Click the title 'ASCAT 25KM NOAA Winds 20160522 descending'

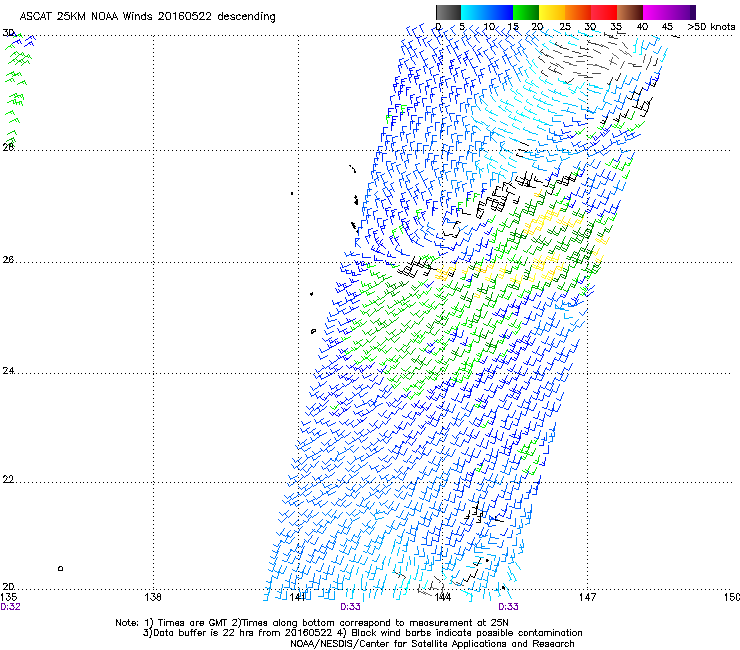click(147, 17)
